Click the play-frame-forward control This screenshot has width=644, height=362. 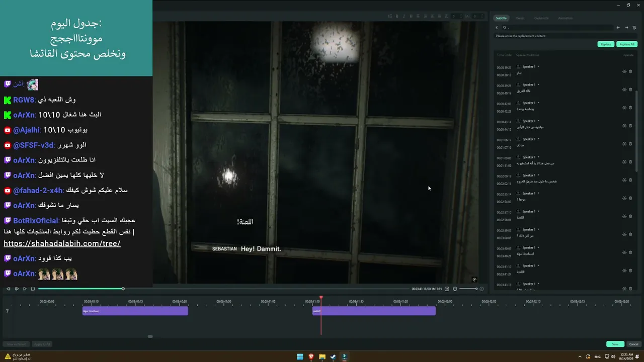(17, 289)
